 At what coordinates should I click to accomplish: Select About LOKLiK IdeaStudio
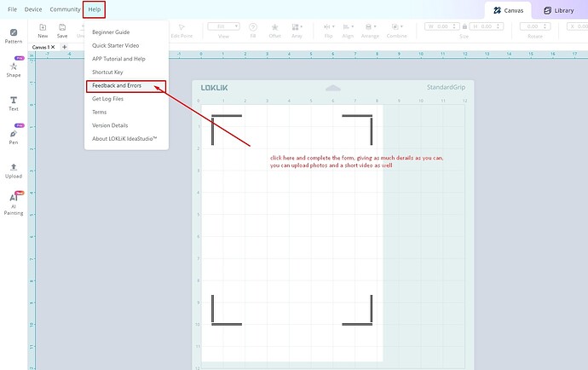click(124, 139)
